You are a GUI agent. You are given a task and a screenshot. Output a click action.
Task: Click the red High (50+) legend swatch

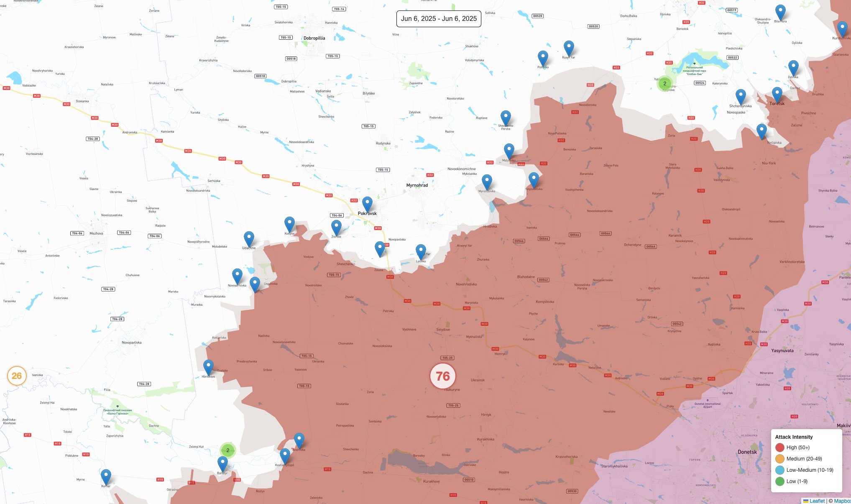tap(780, 448)
